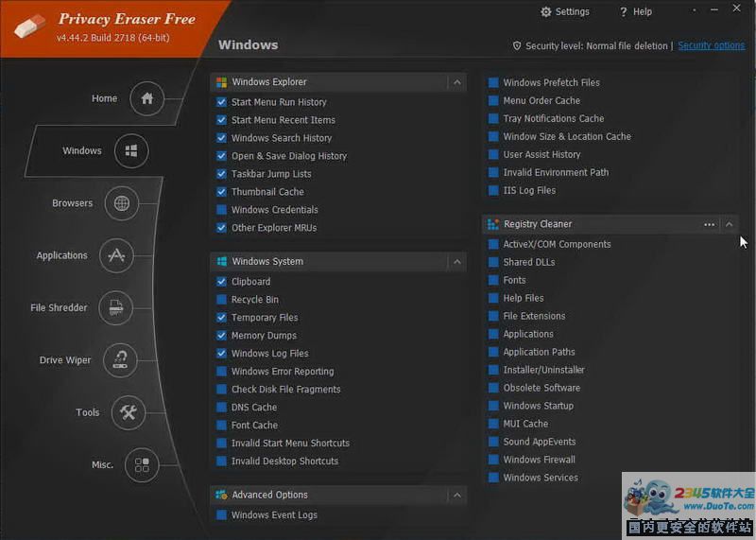Open the Security options link
756x540 pixels.
point(712,45)
